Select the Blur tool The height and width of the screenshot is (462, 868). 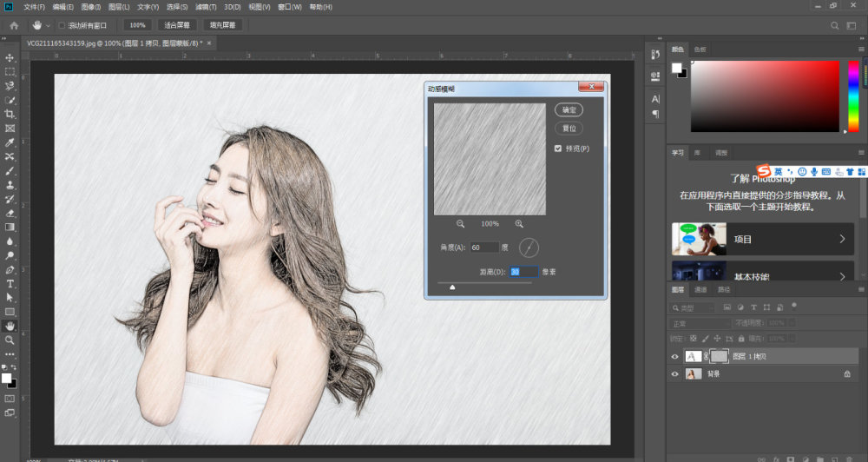pyautogui.click(x=10, y=241)
